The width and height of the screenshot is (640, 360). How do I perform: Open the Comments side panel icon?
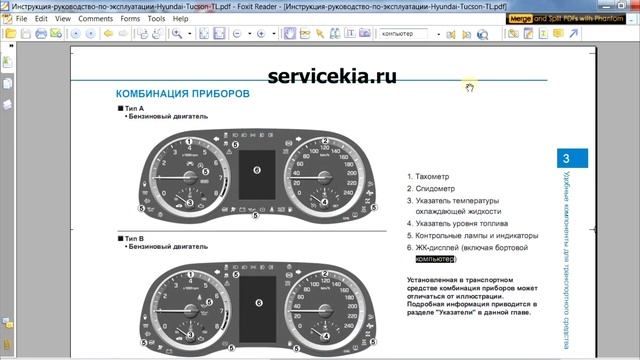tap(7, 323)
